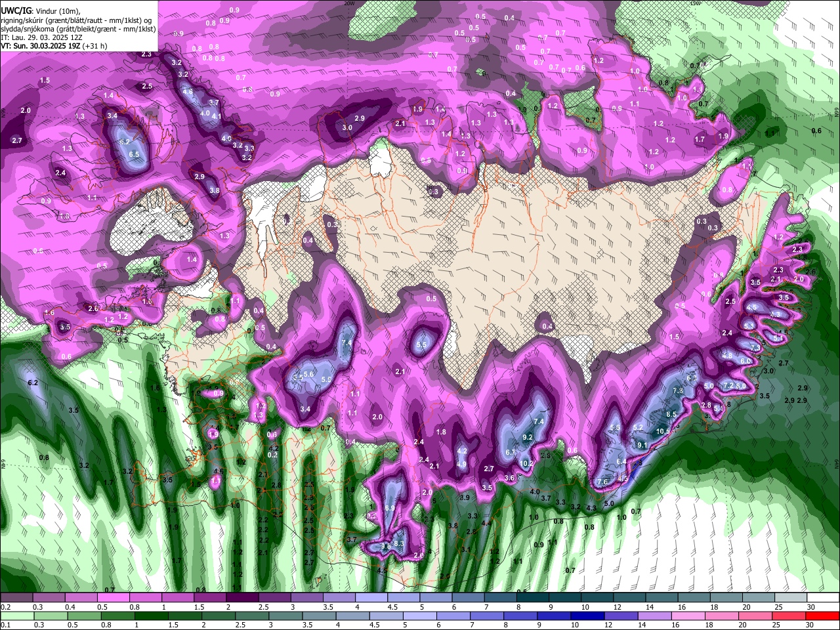This screenshot has height=630, width=840.
Task: Select the '5.6' value label on the map
Action: (309, 374)
